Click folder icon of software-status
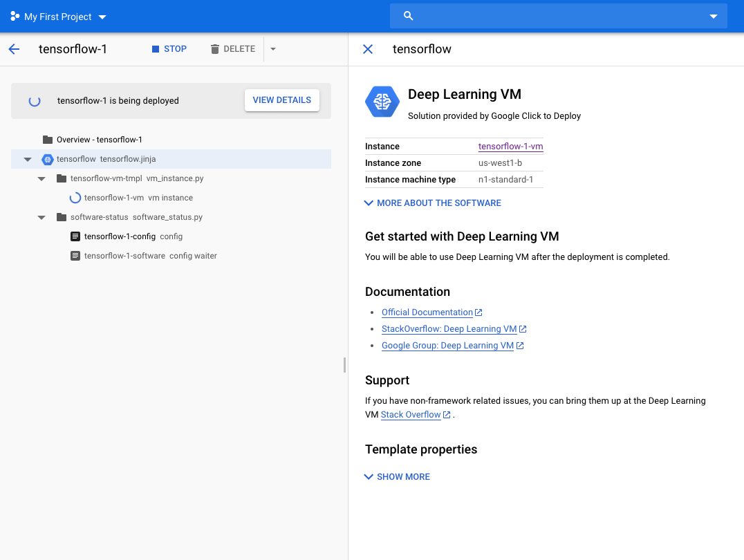This screenshot has height=560, width=744. (x=62, y=217)
